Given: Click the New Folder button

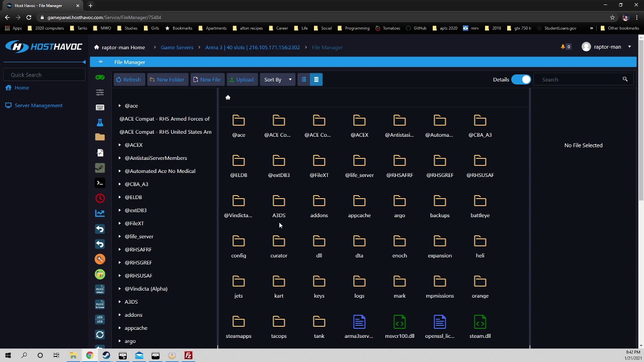Looking at the screenshot, I should [167, 79].
